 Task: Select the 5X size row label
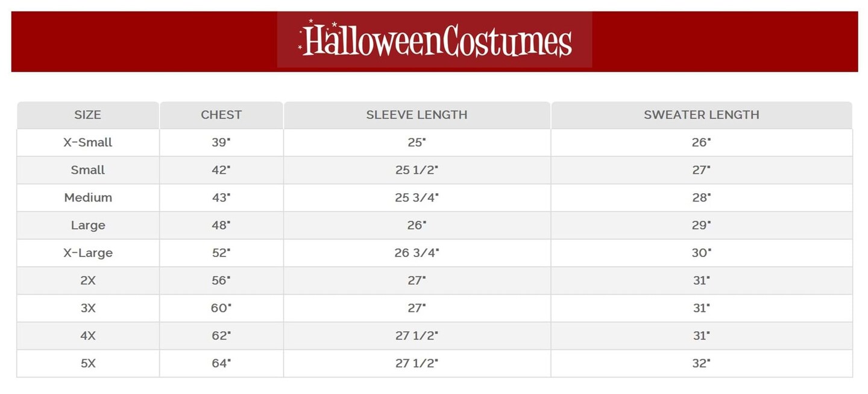pos(88,363)
